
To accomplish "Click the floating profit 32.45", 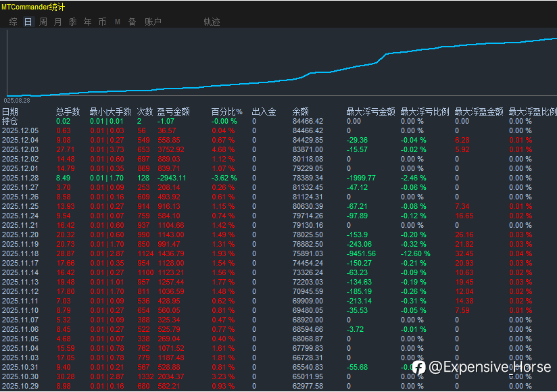I will (464, 253).
